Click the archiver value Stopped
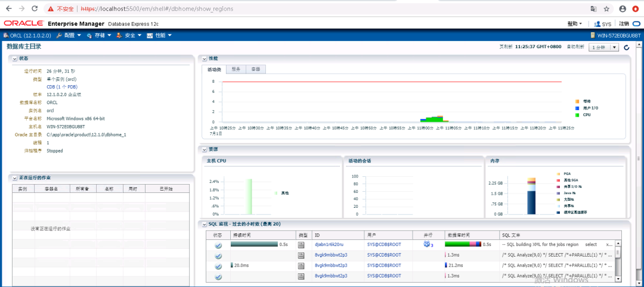Screen dimensions: 644x287 (55, 151)
